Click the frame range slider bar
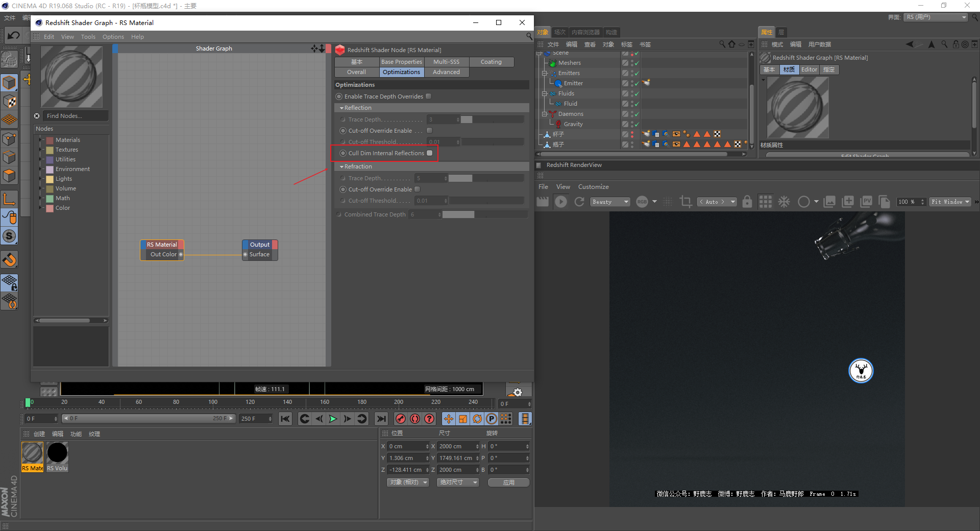980x531 pixels. click(x=149, y=419)
